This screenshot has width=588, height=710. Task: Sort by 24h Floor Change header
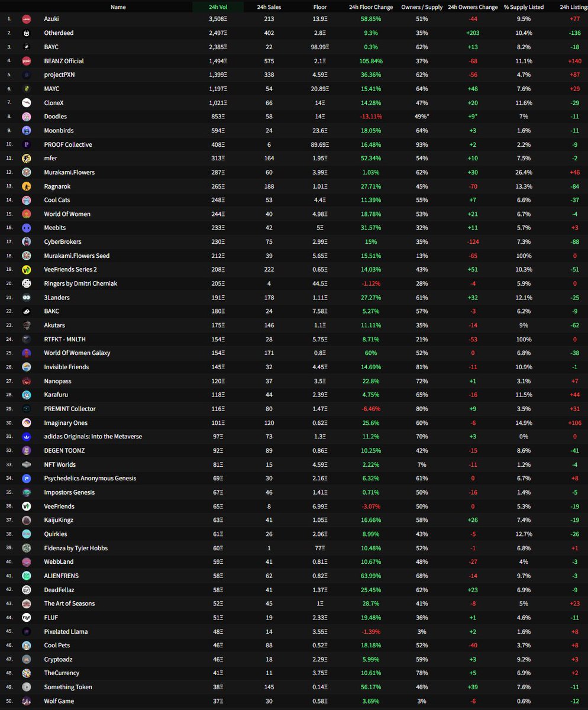coord(371,7)
